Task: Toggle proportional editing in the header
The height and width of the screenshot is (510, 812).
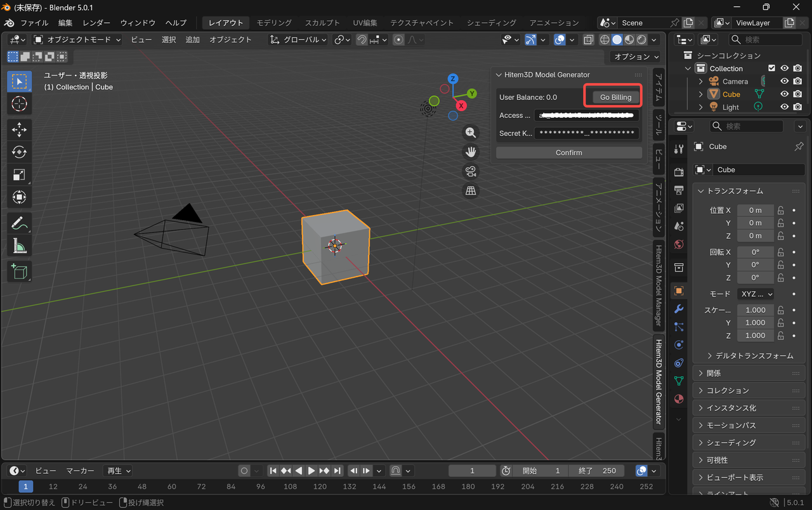Action: point(398,39)
